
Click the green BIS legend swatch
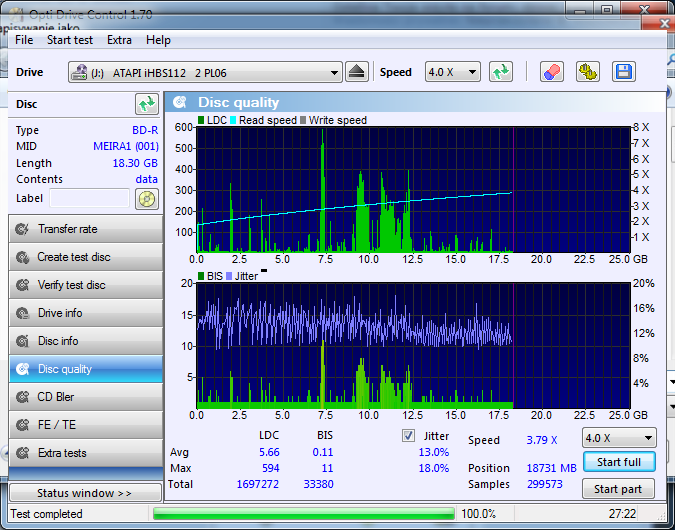(201, 276)
